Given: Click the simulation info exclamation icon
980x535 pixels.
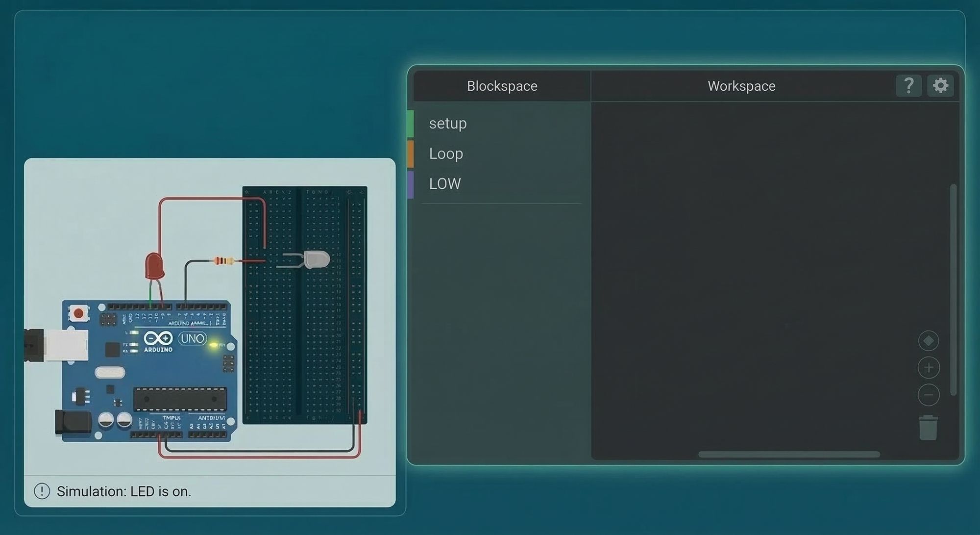Looking at the screenshot, I should pos(42,491).
